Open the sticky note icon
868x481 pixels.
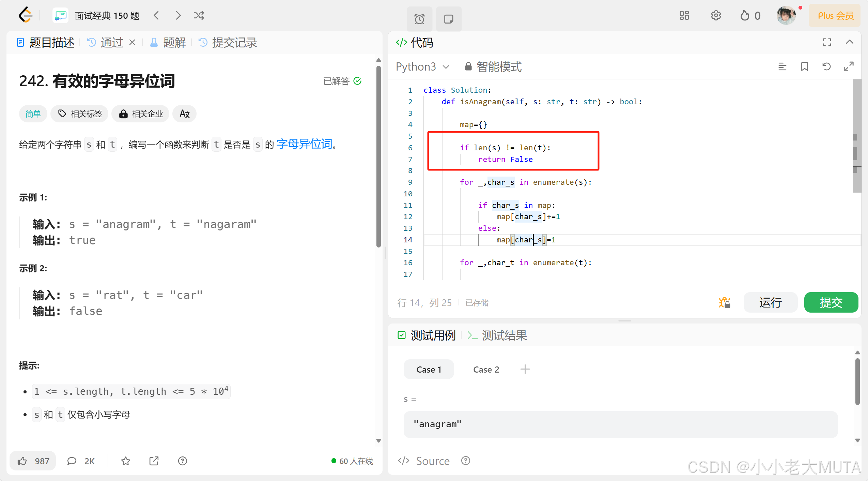[x=449, y=19]
